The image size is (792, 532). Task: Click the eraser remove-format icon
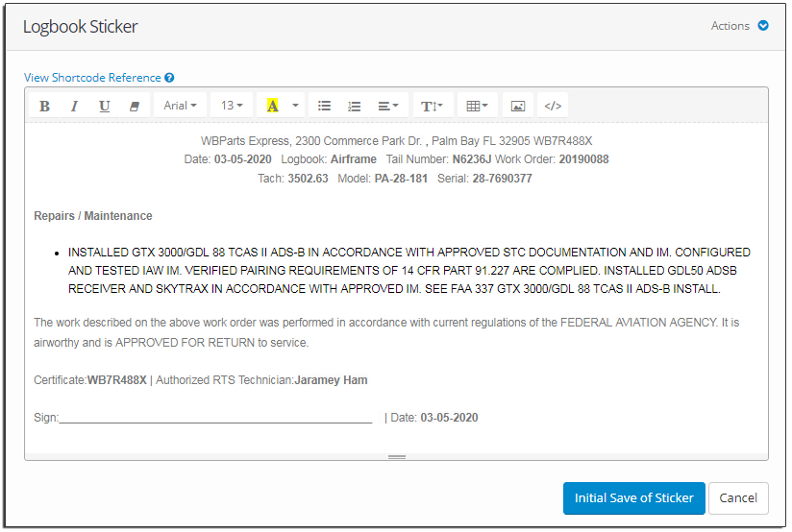(x=135, y=106)
